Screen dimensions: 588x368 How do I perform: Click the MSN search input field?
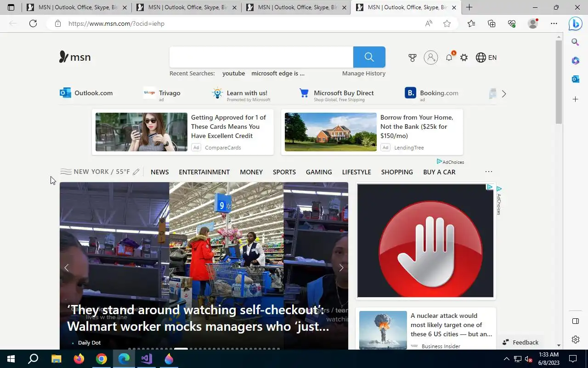point(261,57)
